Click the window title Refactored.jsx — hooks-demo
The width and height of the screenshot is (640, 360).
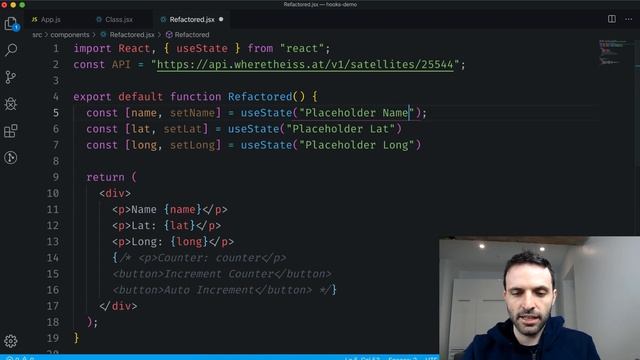pos(320,4)
